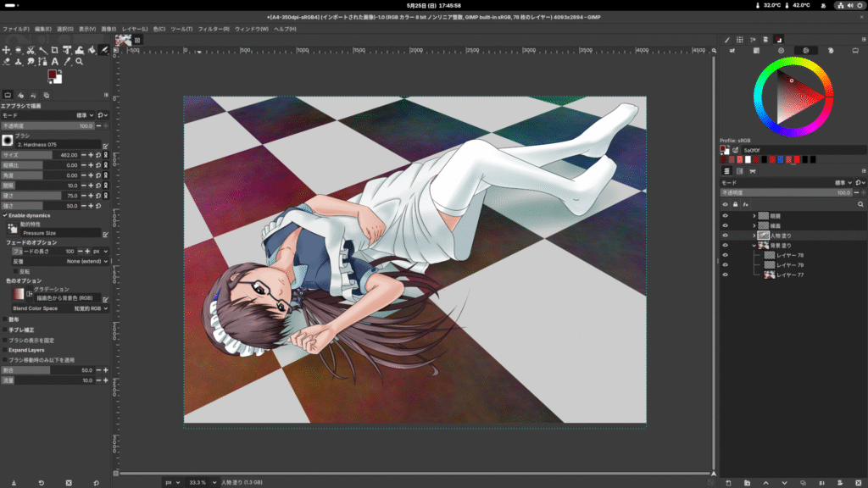Open the system volume indicator in the top bar
Screen dimensions: 868x488
pyautogui.click(x=849, y=6)
